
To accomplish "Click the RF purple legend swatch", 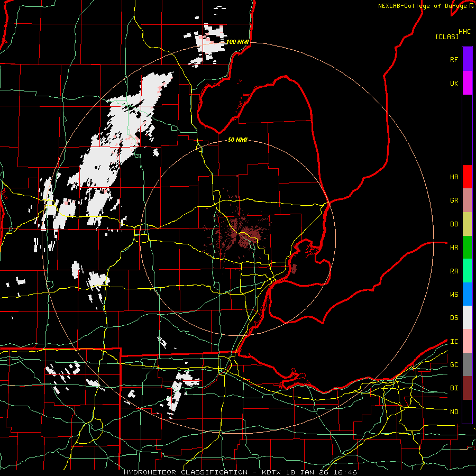I will coord(467,59).
